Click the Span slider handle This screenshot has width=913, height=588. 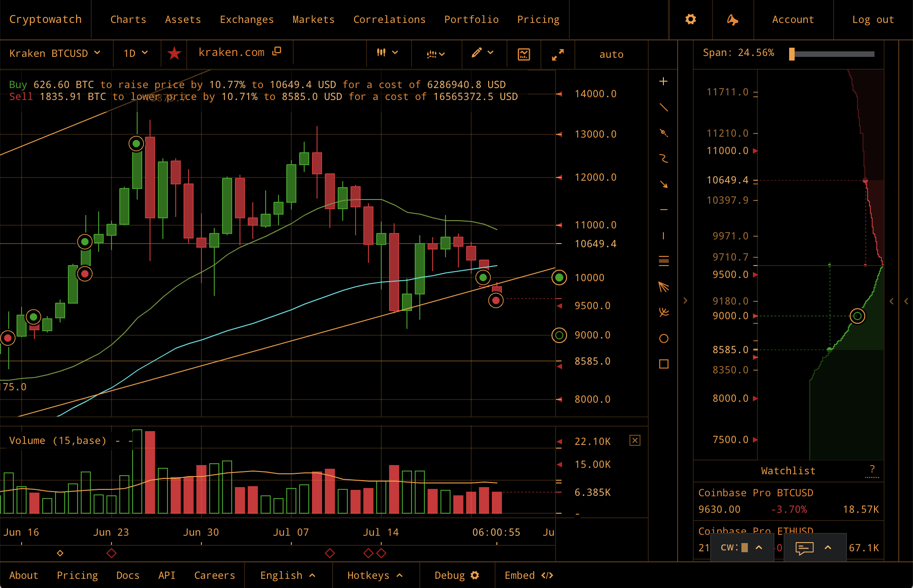coord(791,54)
